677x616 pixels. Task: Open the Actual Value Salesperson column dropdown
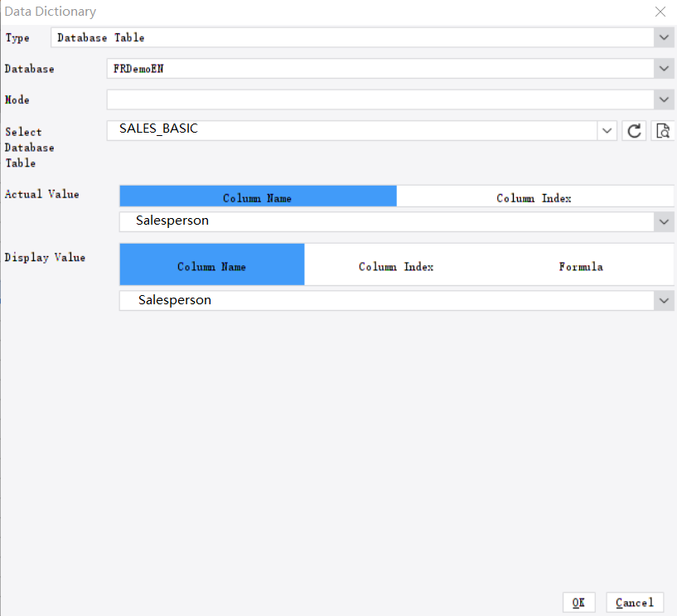tap(663, 221)
